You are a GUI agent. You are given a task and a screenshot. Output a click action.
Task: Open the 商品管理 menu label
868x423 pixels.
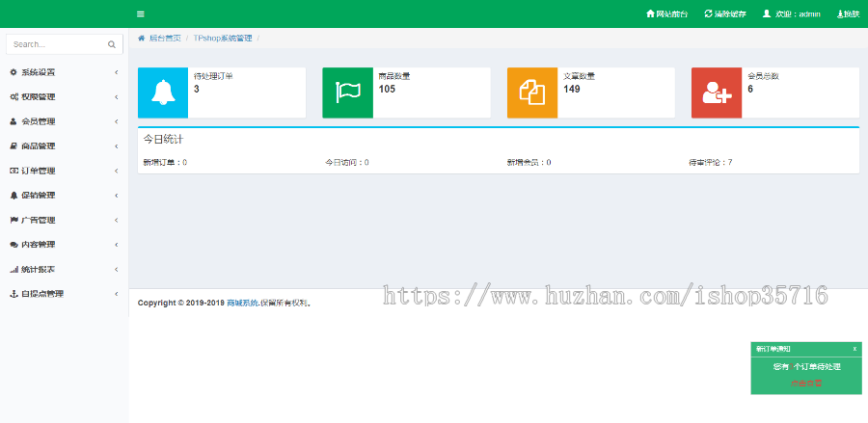(39, 145)
